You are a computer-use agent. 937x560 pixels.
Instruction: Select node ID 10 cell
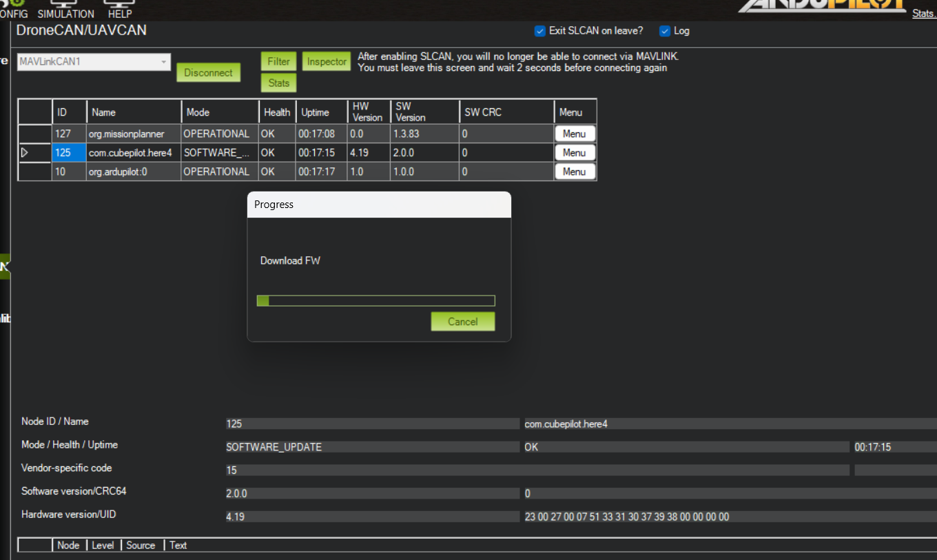click(x=70, y=172)
